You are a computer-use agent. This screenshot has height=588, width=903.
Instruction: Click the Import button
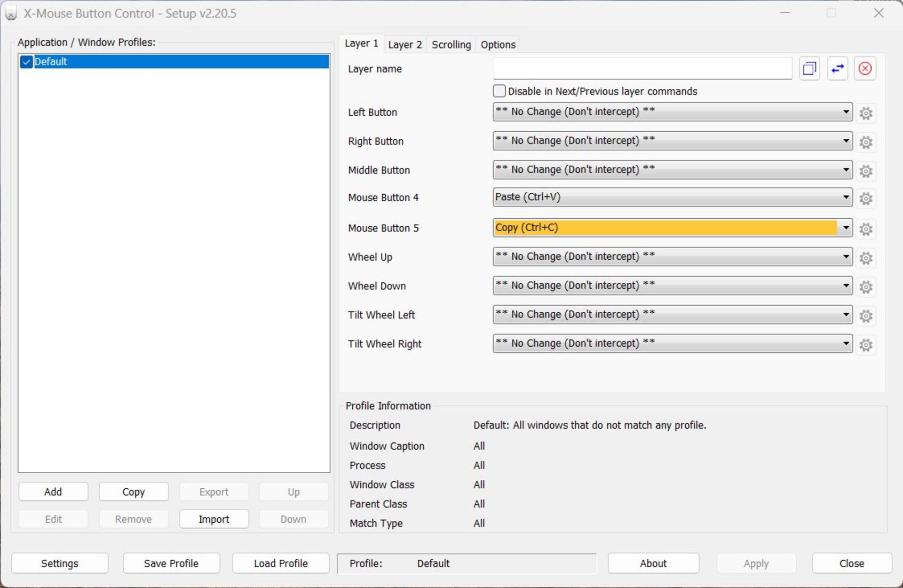pyautogui.click(x=214, y=519)
